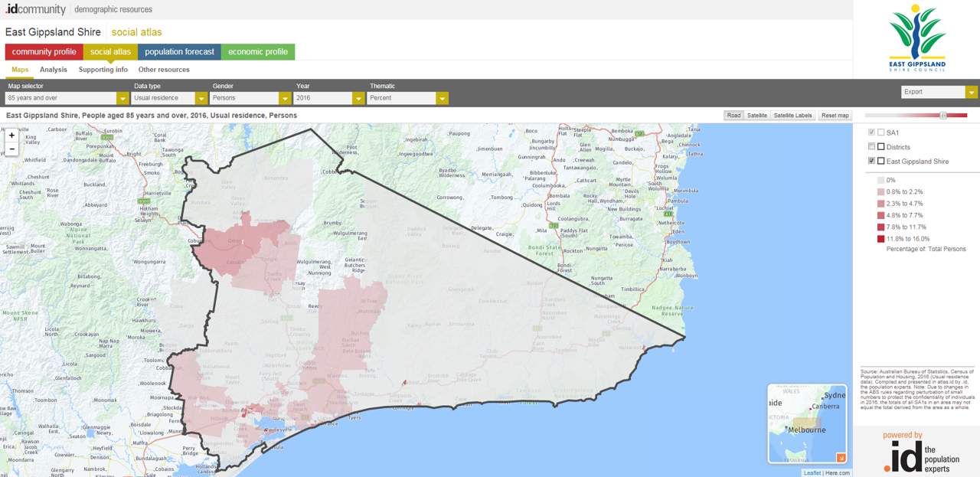Collapse the overview minimap with orange arrow
This screenshot has width=980, height=477.
tap(841, 458)
